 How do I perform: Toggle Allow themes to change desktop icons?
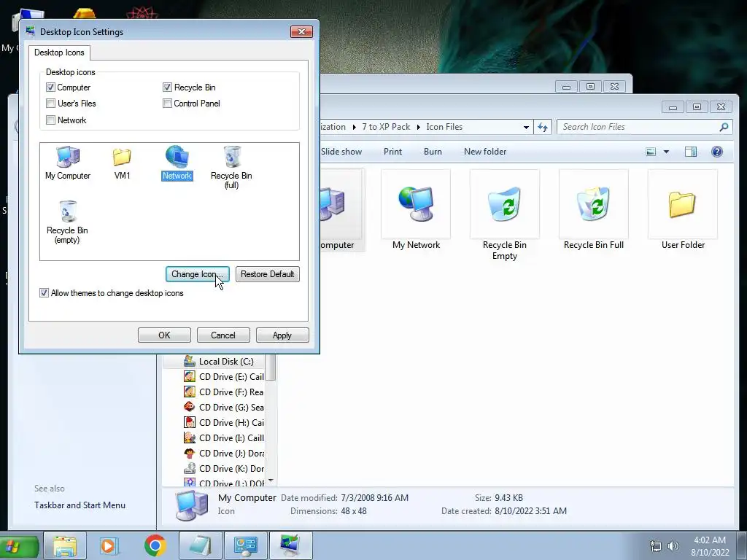[44, 293]
